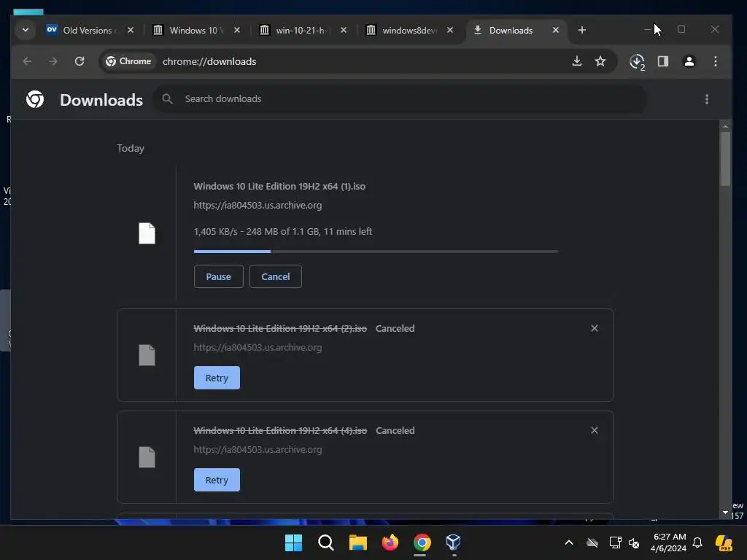Open the network status tray icon
Screen dimensions: 747x560
(x=615, y=542)
